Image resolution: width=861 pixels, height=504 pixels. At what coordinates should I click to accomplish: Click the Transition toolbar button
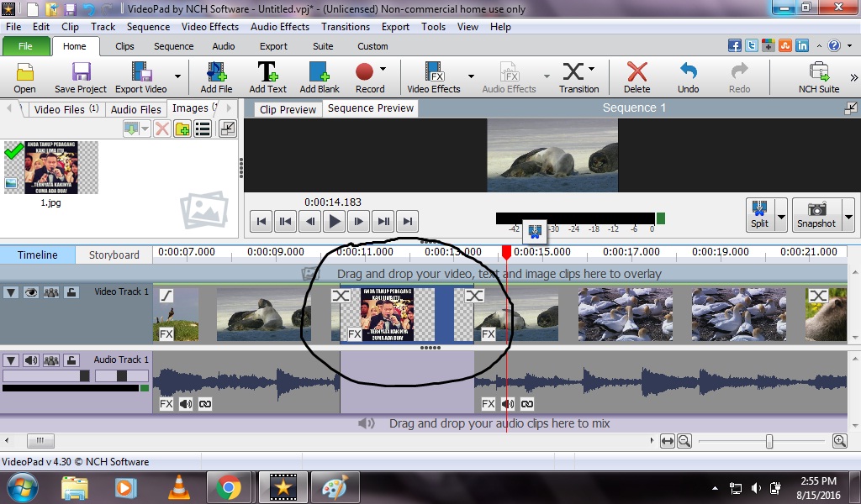click(578, 78)
